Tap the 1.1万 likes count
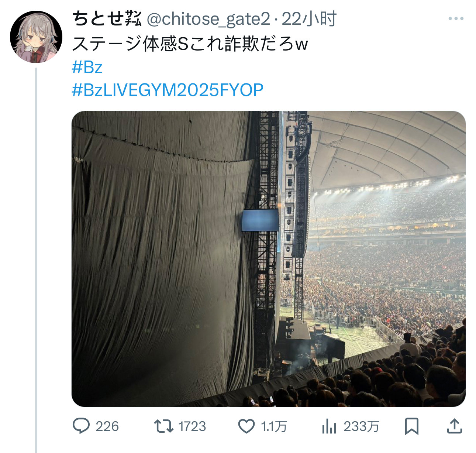This screenshot has width=476, height=453. point(274,426)
